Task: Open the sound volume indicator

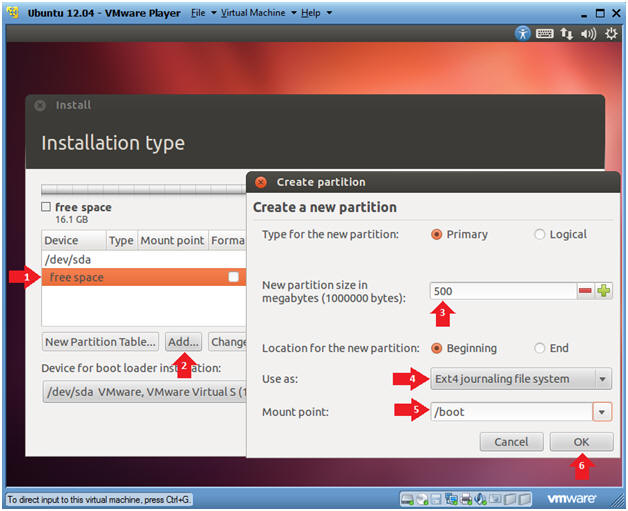Action: 588,34
